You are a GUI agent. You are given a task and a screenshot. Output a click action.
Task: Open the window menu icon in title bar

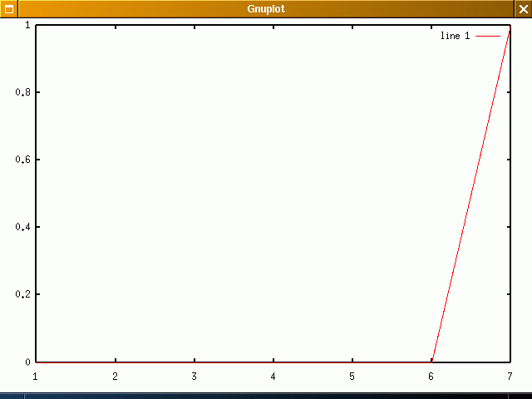[x=9, y=9]
